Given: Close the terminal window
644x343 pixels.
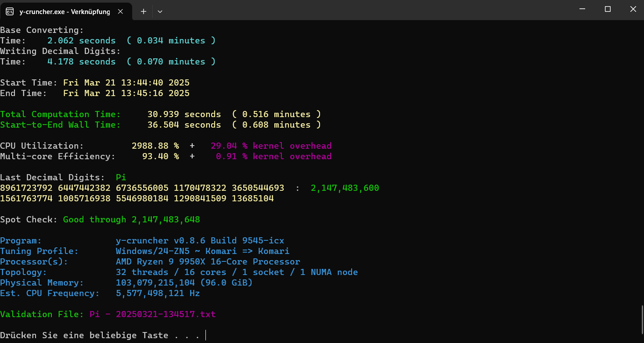Looking at the screenshot, I should 633,9.
